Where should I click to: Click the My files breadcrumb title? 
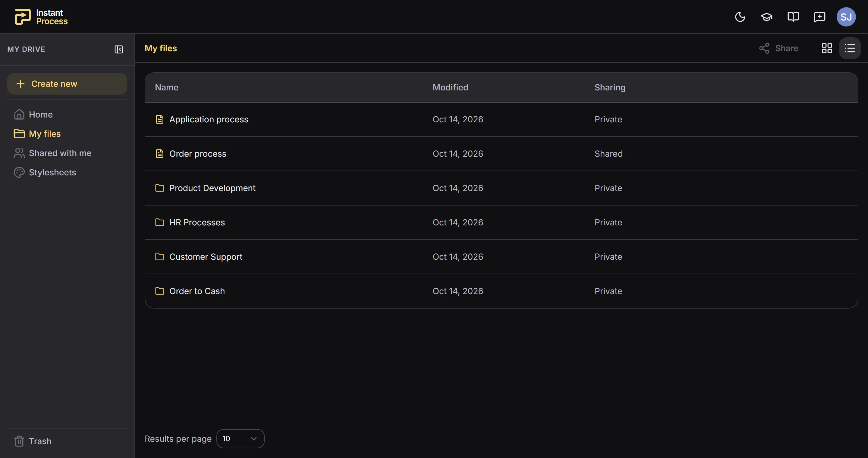(x=161, y=48)
